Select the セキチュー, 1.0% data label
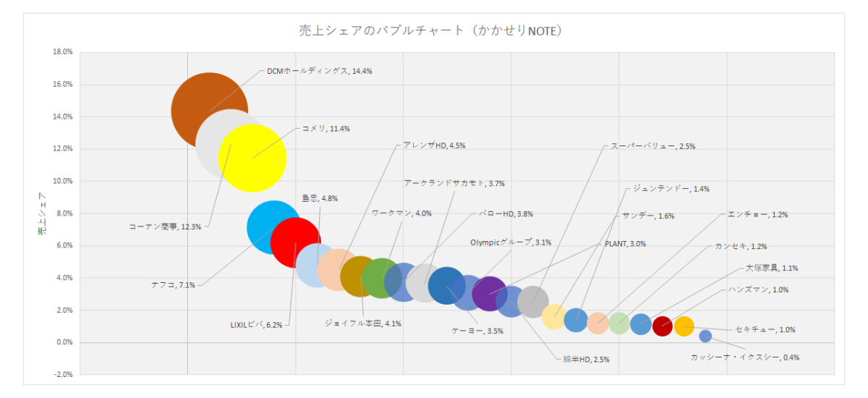Screen dimensions: 868x398 click(x=765, y=329)
